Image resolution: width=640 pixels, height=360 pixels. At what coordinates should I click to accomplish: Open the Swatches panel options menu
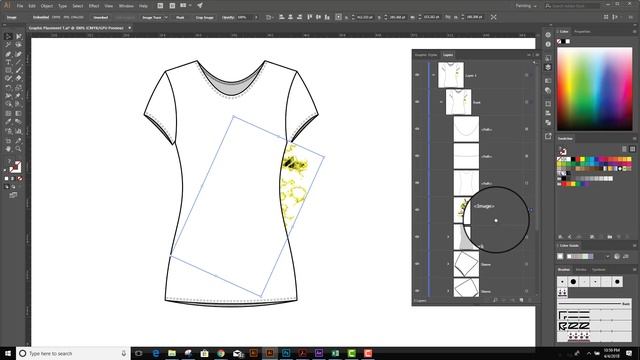[634, 139]
